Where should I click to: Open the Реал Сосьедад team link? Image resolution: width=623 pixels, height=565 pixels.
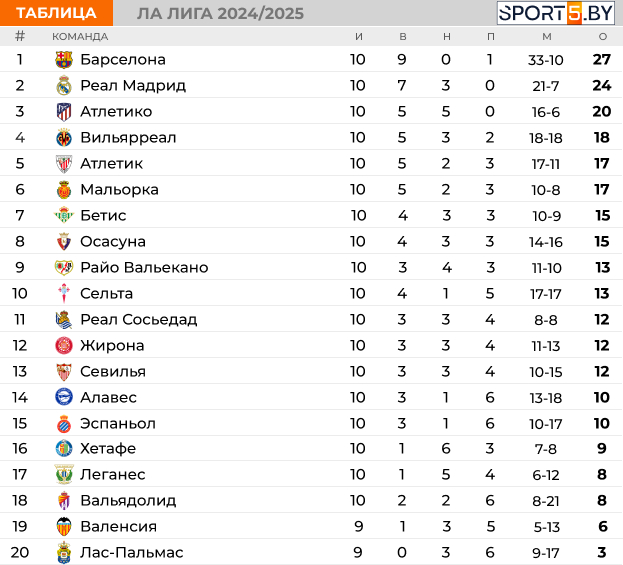click(x=139, y=319)
